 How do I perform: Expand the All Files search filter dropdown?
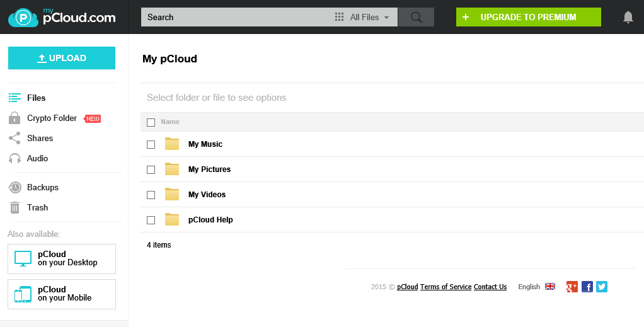pos(362,17)
